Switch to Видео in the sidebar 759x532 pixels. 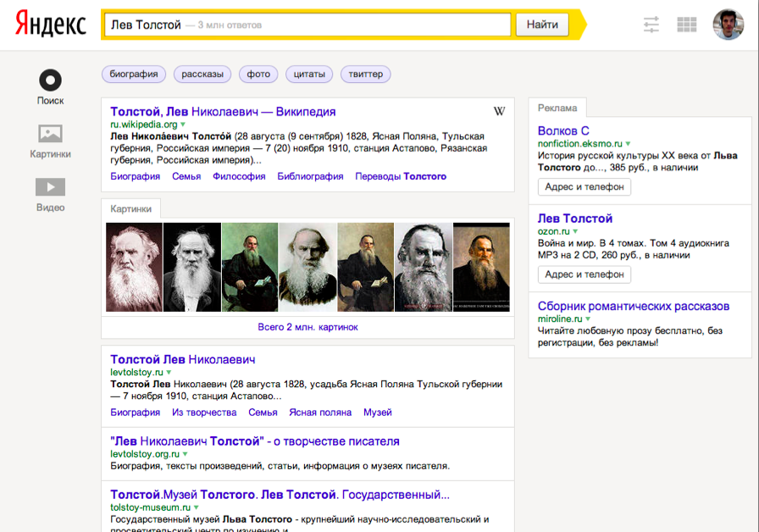[x=50, y=195]
